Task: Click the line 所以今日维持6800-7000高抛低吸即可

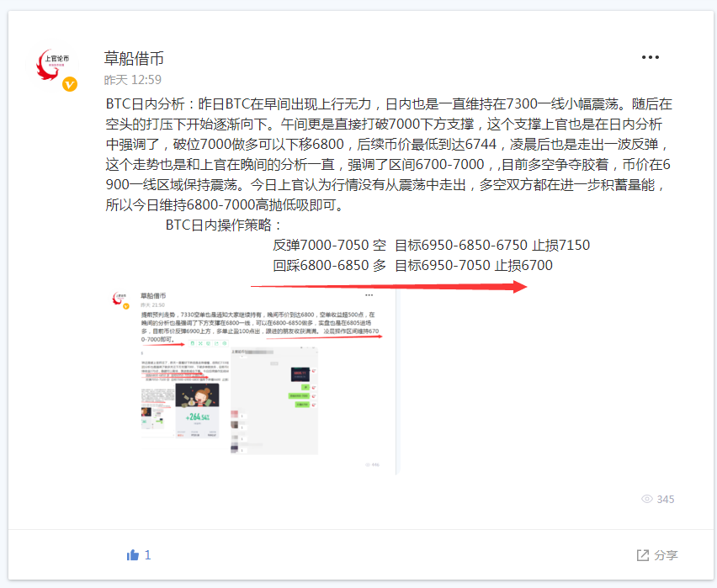Action: click(x=225, y=205)
